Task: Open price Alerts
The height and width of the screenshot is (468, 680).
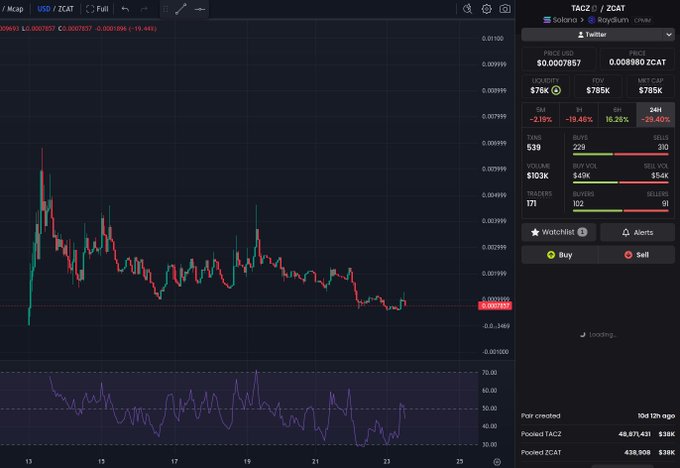Action: click(638, 232)
